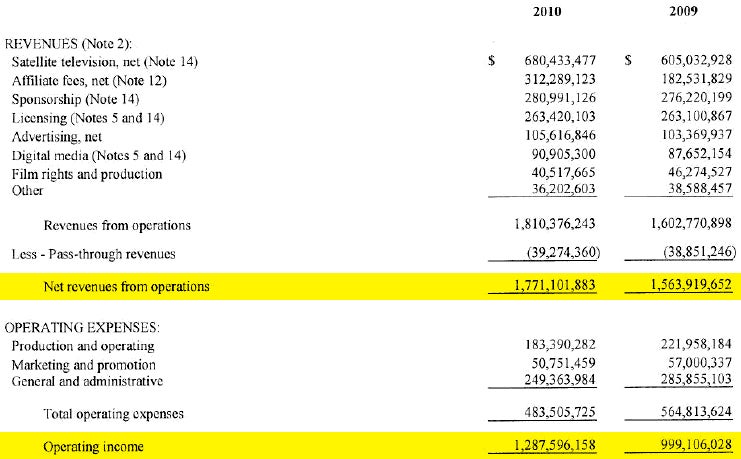Image resolution: width=741 pixels, height=459 pixels.
Task: Click the value 263,420,103
Action: (560, 116)
